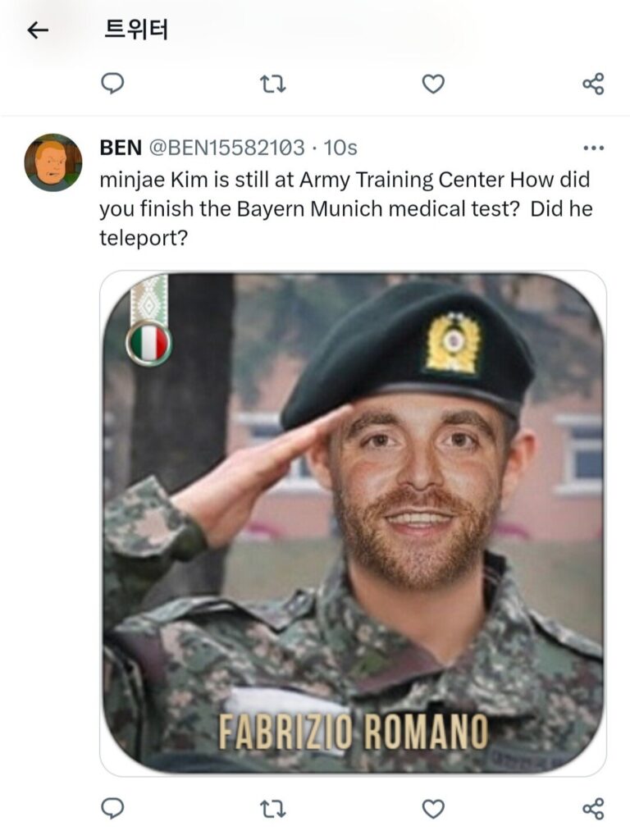Open the @BEN15582103 handle
The image size is (630, 840).
226,148
